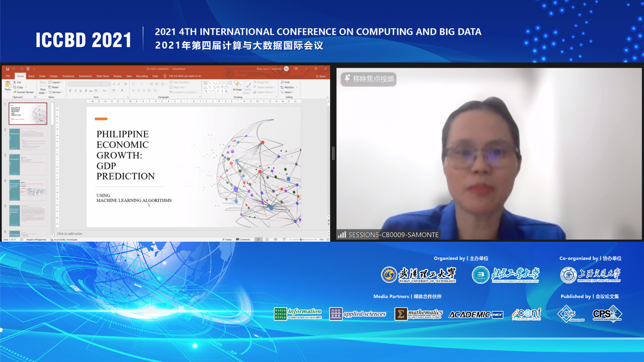Open accessibility checker from status bar
Screen dimensions: 644x362
[x=64, y=240]
